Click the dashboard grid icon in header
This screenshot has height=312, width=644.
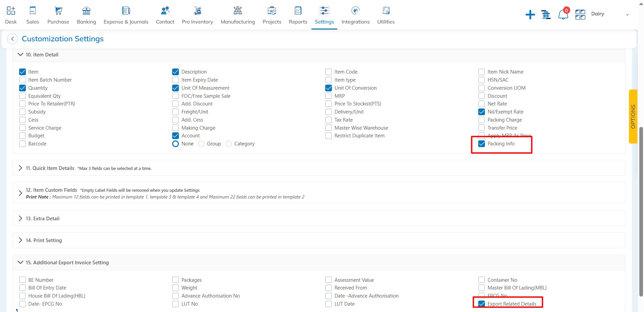click(580, 14)
